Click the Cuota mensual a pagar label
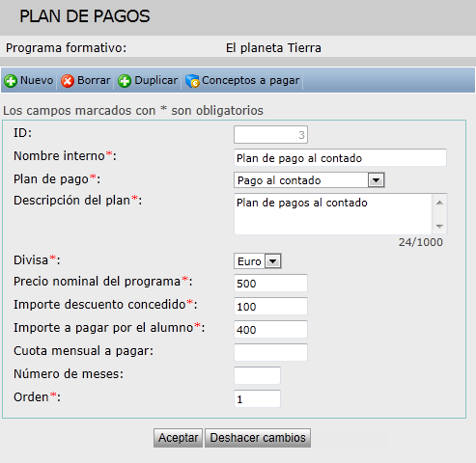Viewport: 476px width, 463px height. click(x=84, y=351)
